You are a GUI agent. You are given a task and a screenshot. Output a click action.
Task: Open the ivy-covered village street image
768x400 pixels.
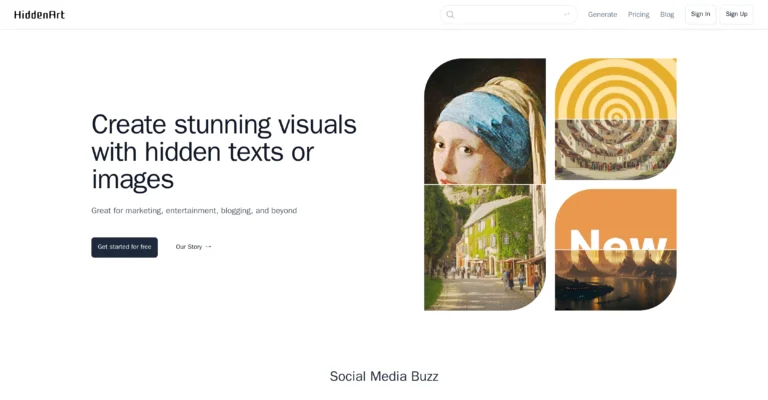(485, 248)
